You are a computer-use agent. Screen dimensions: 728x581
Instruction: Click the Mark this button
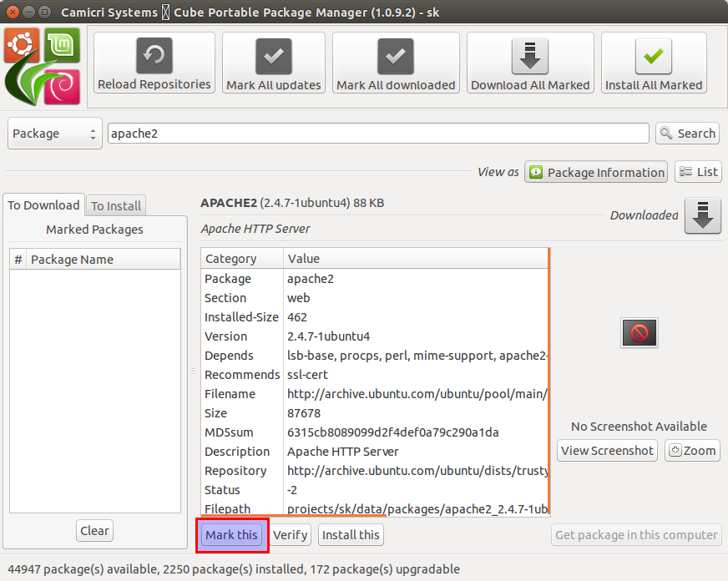point(232,535)
